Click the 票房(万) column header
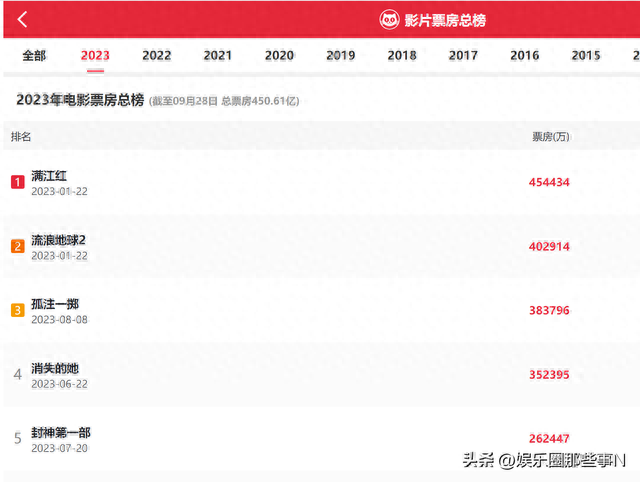This screenshot has width=640, height=482. tap(551, 137)
